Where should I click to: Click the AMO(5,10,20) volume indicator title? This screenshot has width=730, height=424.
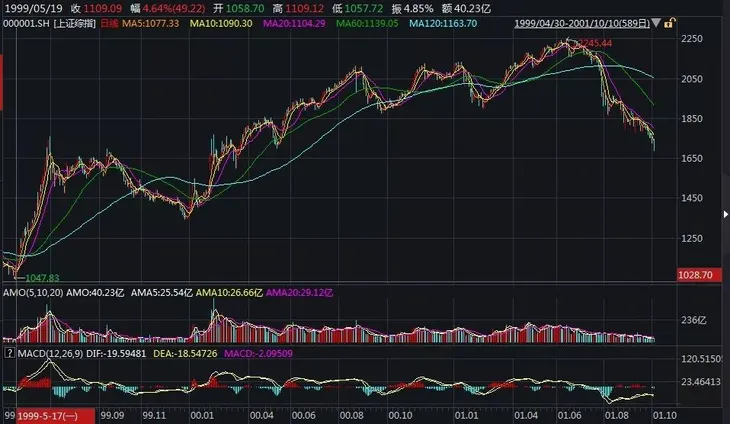tap(34, 291)
